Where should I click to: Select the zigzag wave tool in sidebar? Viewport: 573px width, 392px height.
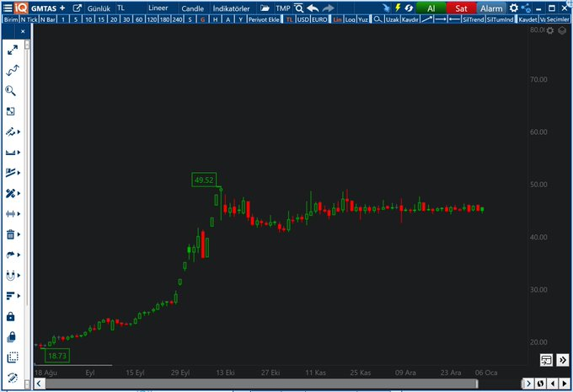point(13,70)
